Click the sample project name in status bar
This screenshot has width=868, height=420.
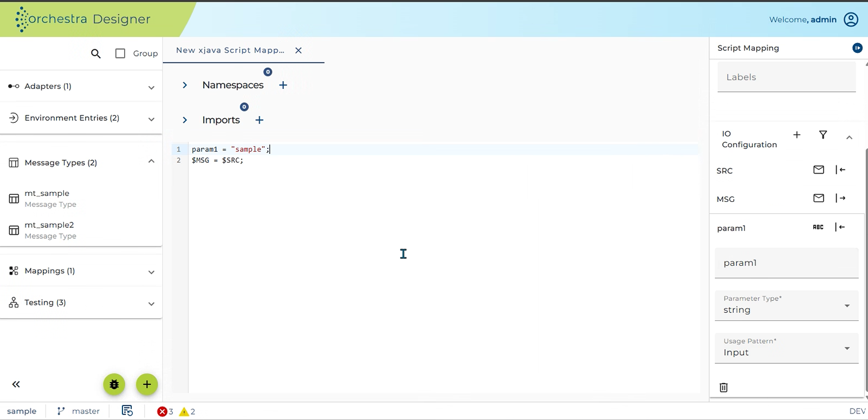(22, 411)
